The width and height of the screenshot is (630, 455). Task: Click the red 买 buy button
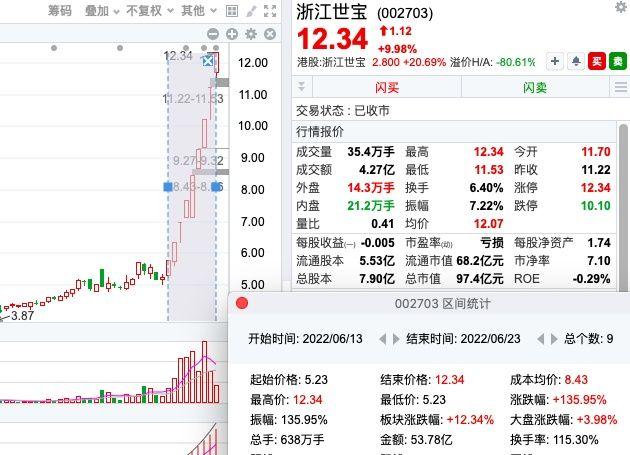(x=597, y=61)
